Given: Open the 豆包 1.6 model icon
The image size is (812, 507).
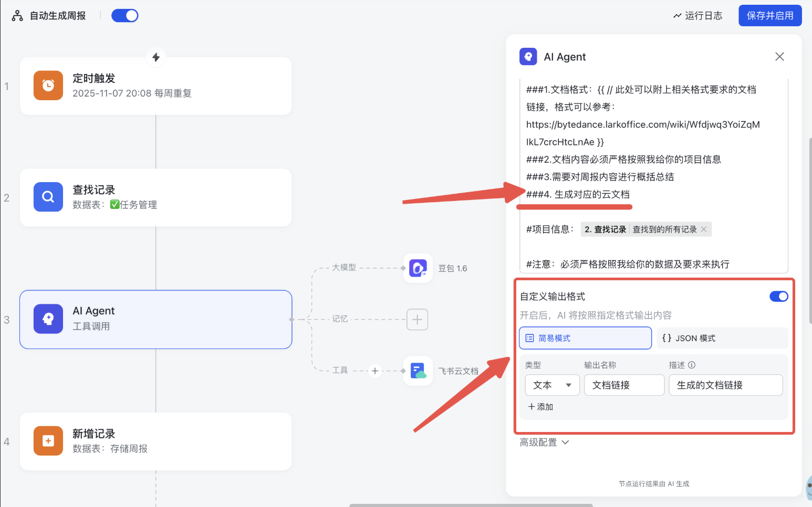Looking at the screenshot, I should [418, 268].
